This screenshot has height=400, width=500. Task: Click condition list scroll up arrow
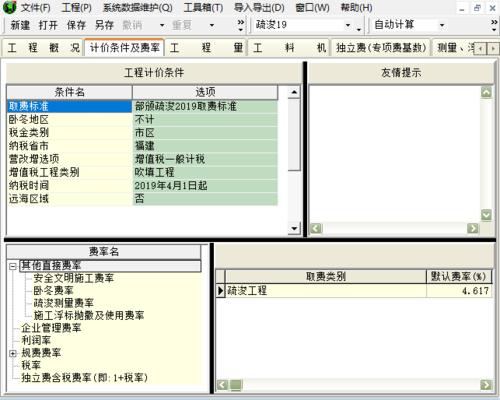click(294, 92)
